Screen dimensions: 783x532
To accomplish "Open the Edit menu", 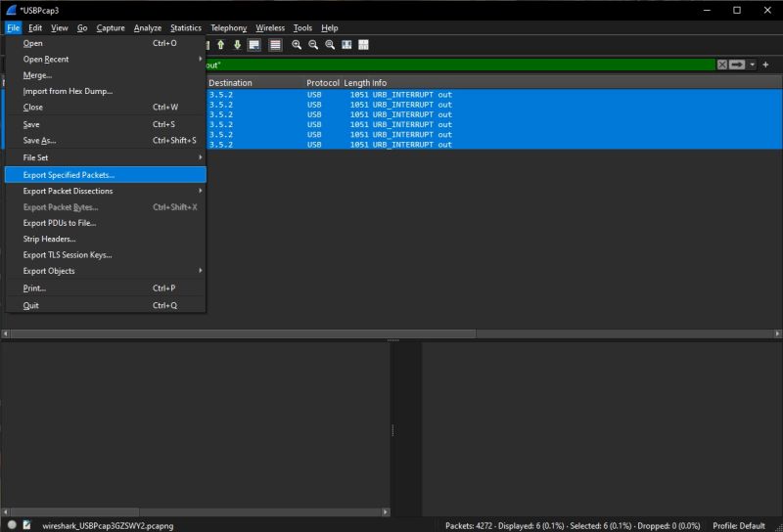I will click(35, 28).
